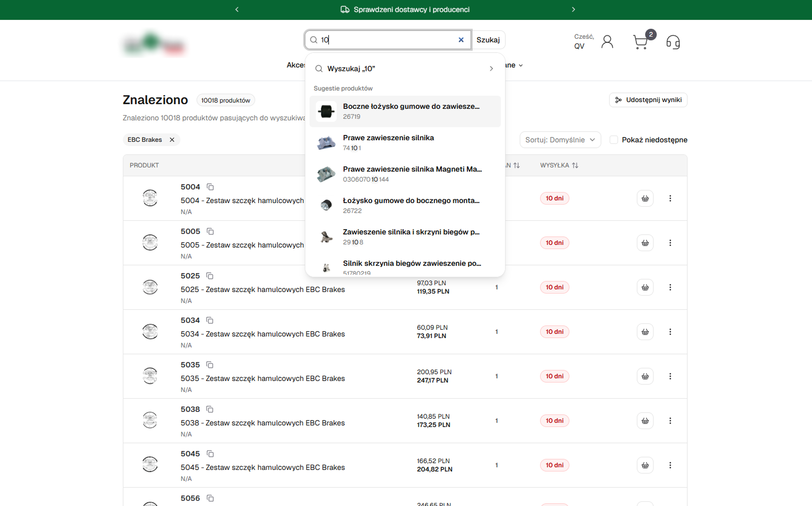Open the Sortuj: Domyślnie dropdown
Screen dimensions: 812x506
pos(559,140)
